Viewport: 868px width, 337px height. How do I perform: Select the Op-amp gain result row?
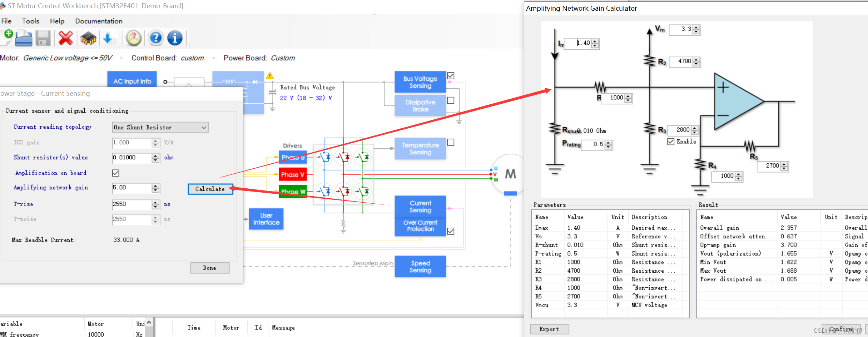pyautogui.click(x=782, y=245)
